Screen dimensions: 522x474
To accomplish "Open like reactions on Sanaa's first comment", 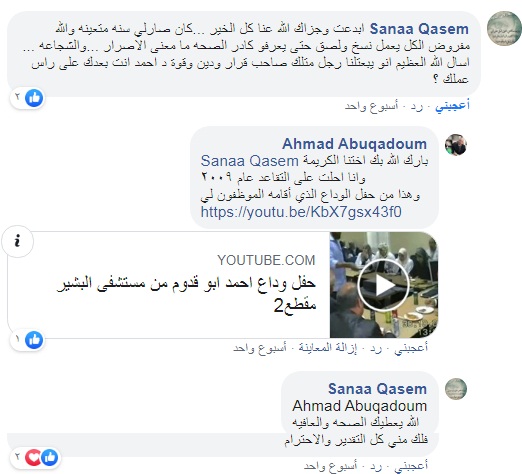I will click(28, 98).
